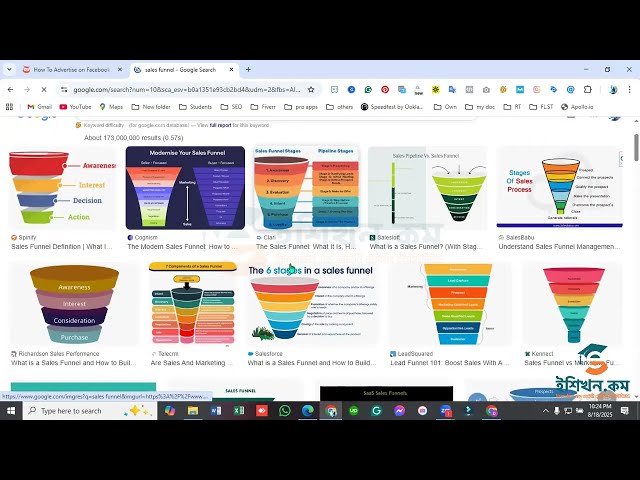Click full report link for keyword difficulty

tap(220, 125)
